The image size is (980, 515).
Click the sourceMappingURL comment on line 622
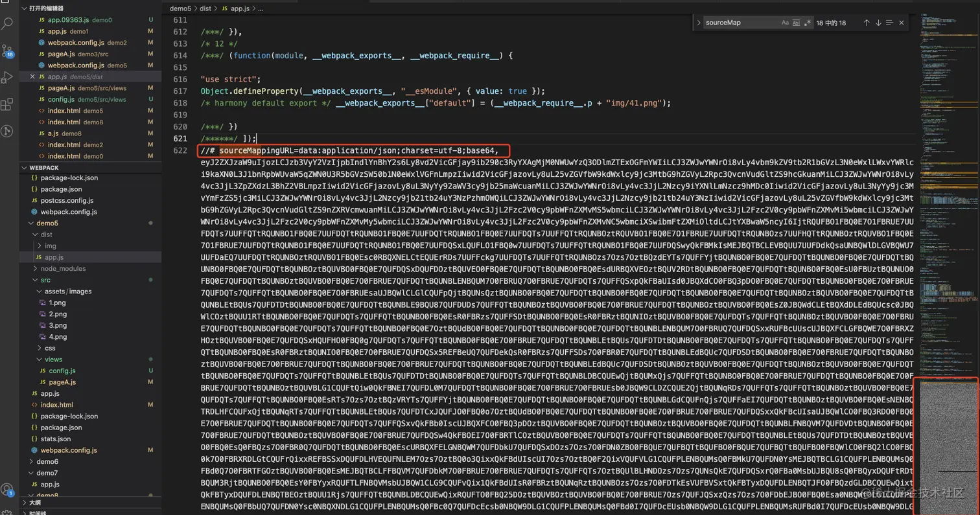350,150
